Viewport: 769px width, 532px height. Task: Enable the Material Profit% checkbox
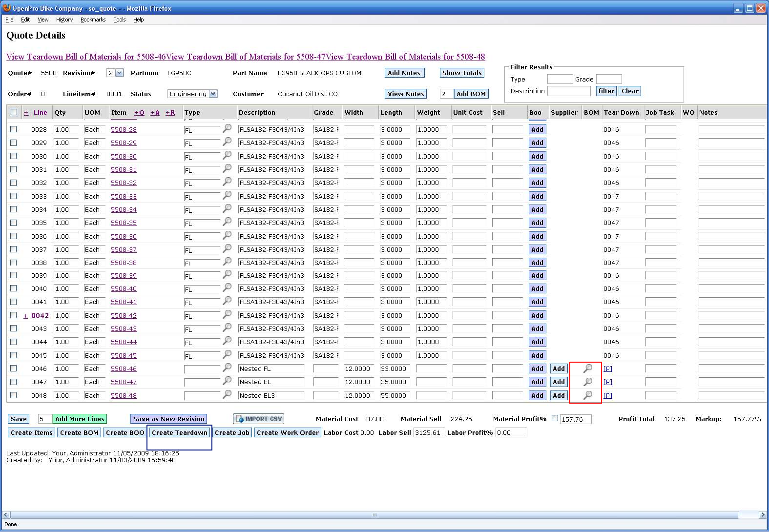(x=555, y=418)
